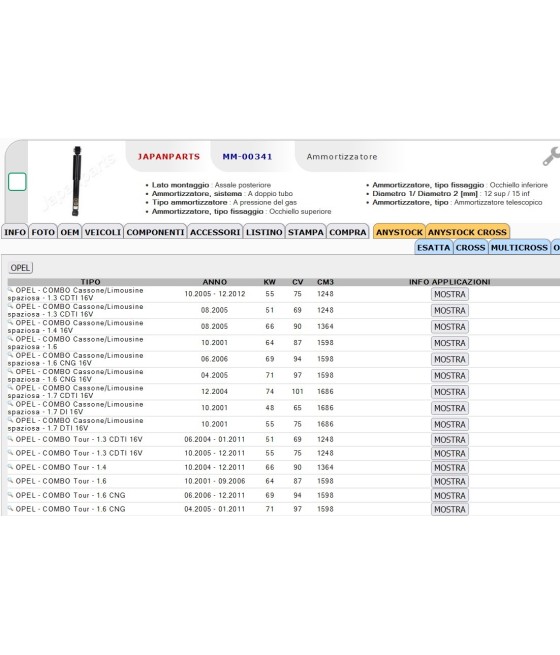Viewport: 560px width, 655px height.
Task: Switch to the FOTO tab
Action: pos(43,232)
